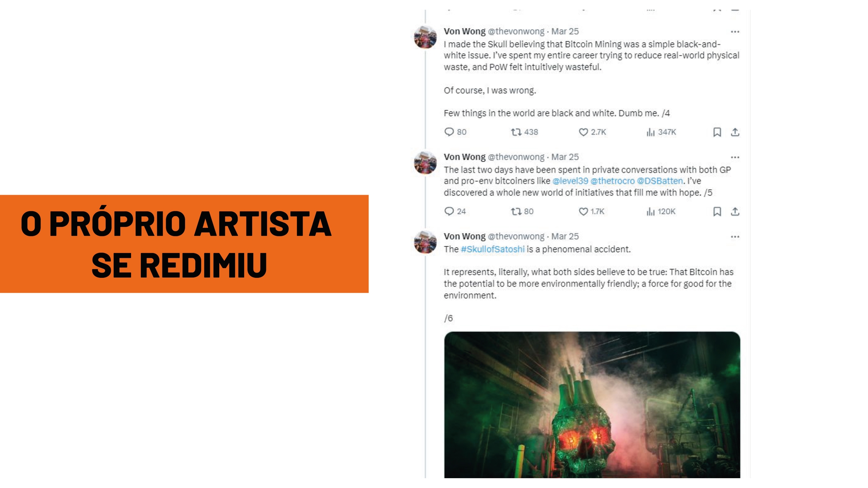Retweet the post with 80 retweets
Screen dimensions: 868x488
coord(522,212)
